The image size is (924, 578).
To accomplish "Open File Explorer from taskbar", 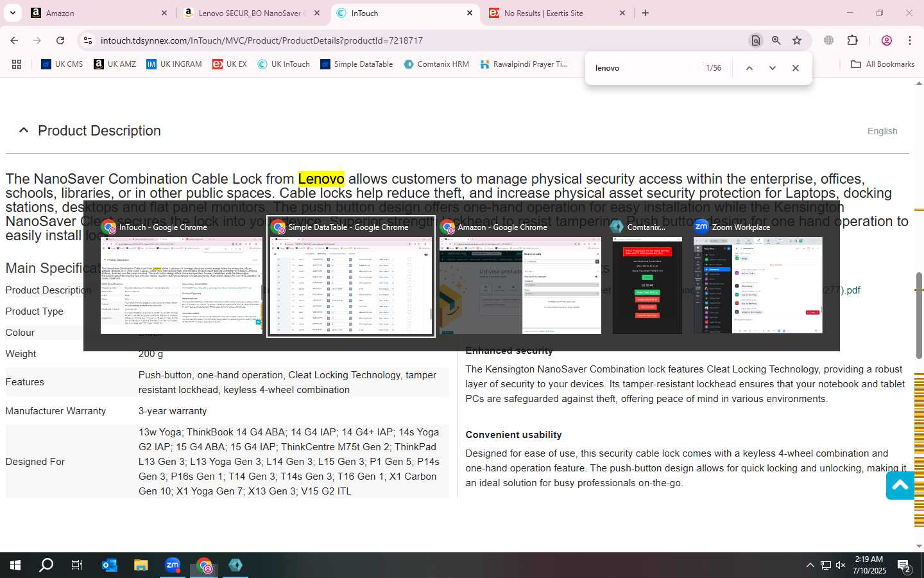I will [x=141, y=565].
